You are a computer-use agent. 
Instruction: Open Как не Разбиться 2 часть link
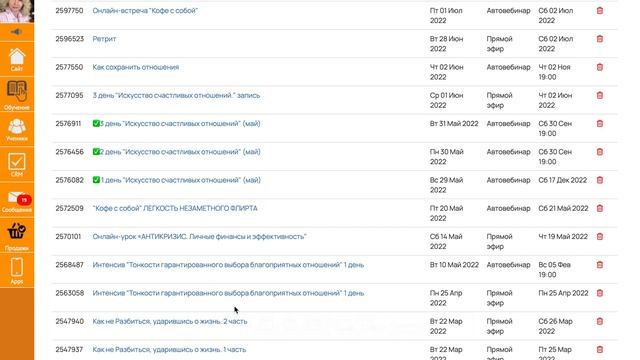[170, 321]
